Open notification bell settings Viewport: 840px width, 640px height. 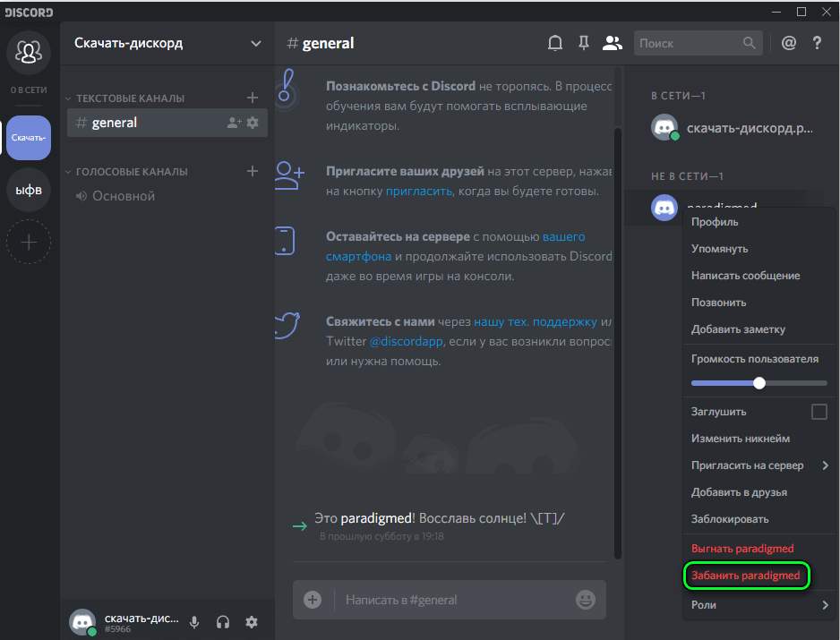pyautogui.click(x=555, y=43)
